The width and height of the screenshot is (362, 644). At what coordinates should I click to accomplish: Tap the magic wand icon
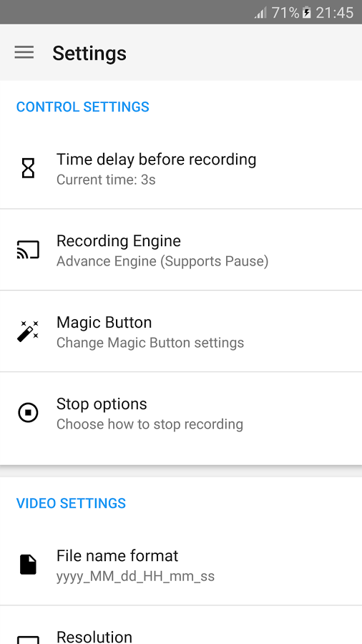point(28,331)
